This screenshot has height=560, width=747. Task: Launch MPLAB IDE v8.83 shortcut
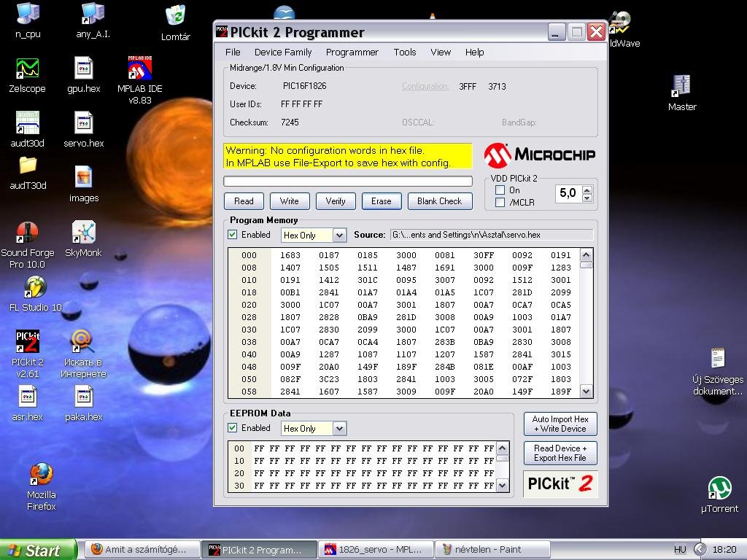[139, 80]
